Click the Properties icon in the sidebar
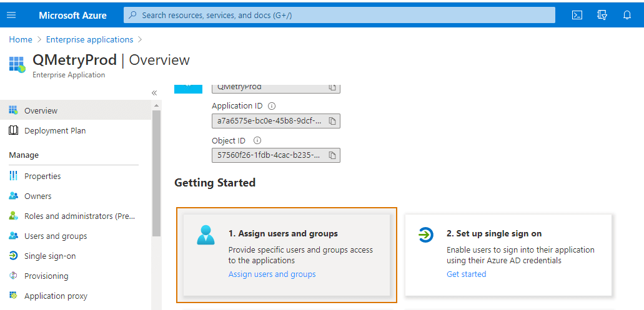Screen dimensions: 644x310 pos(14,176)
